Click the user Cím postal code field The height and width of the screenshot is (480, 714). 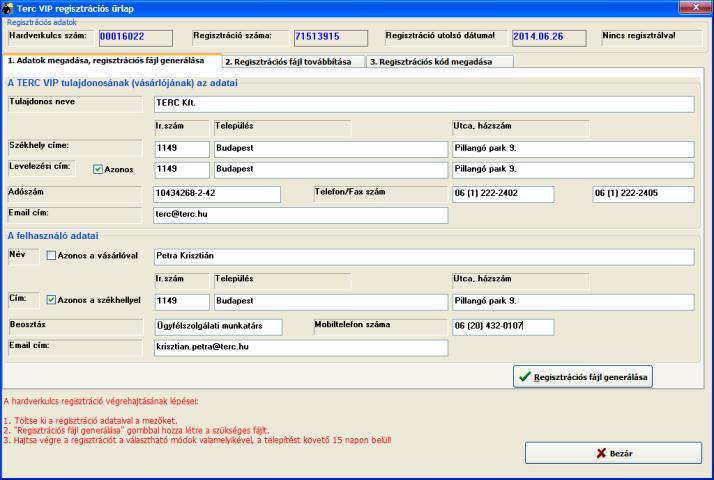182,302
